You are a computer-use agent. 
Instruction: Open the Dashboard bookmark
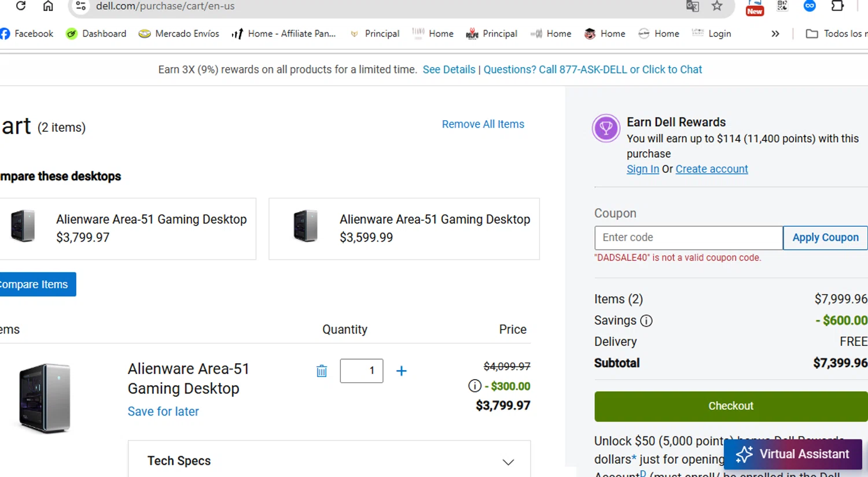(x=96, y=34)
